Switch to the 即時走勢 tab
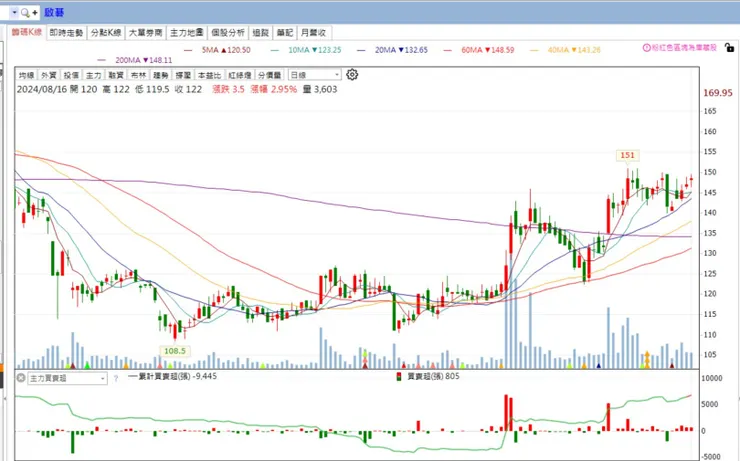The image size is (740, 461). click(66, 33)
